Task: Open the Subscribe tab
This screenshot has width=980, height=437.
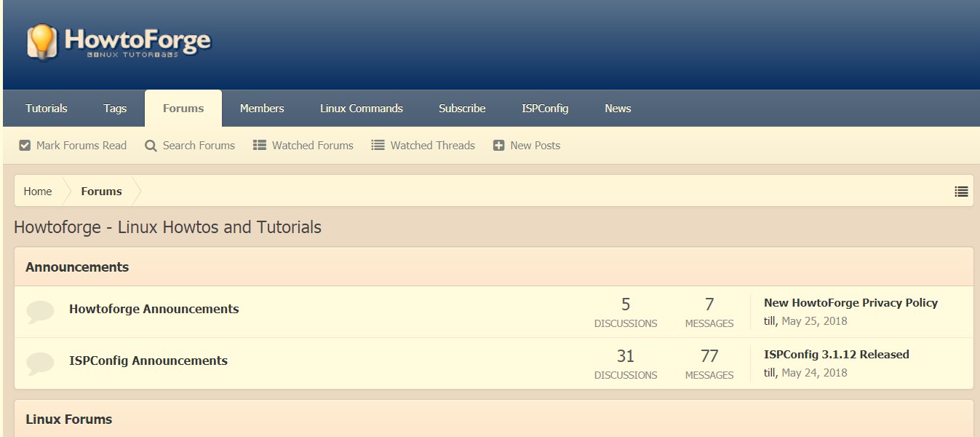Action: click(x=462, y=109)
